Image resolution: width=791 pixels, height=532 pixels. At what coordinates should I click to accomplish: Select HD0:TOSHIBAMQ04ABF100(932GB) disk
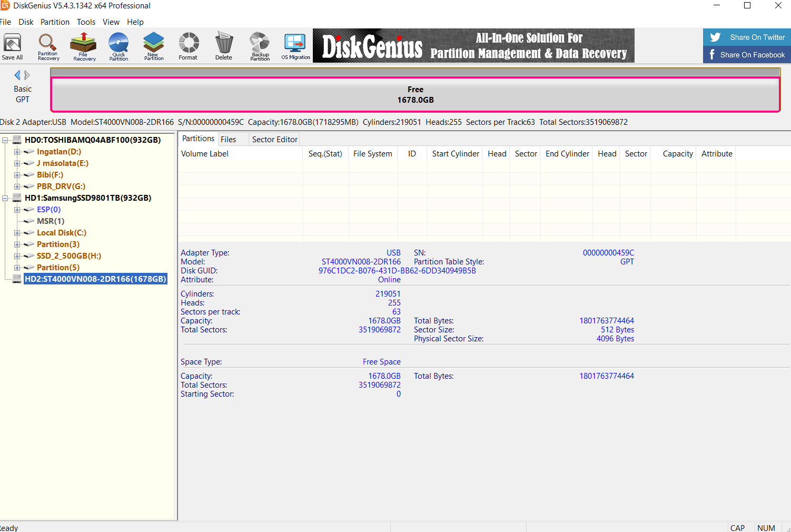(93, 140)
